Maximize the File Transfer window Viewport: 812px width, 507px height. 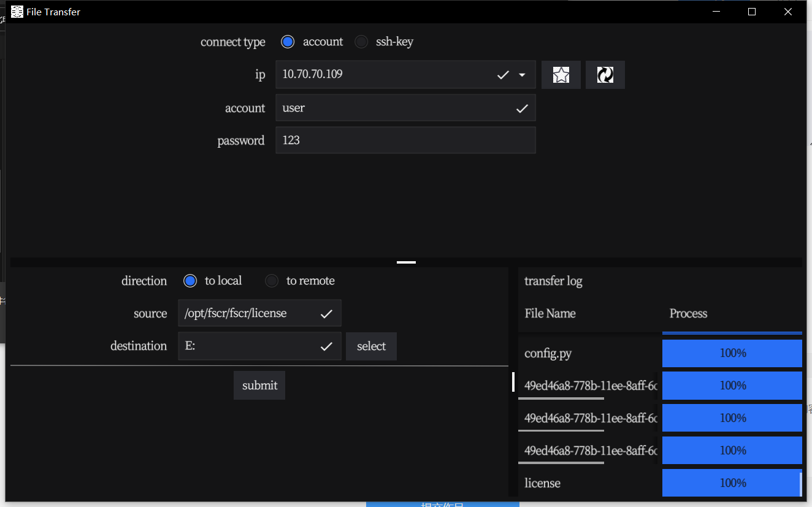pyautogui.click(x=752, y=12)
